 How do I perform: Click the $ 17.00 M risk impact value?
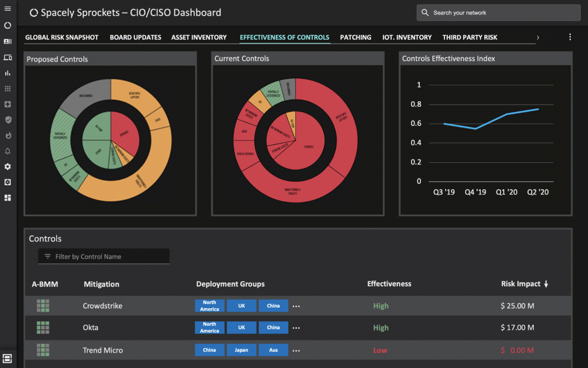point(517,327)
